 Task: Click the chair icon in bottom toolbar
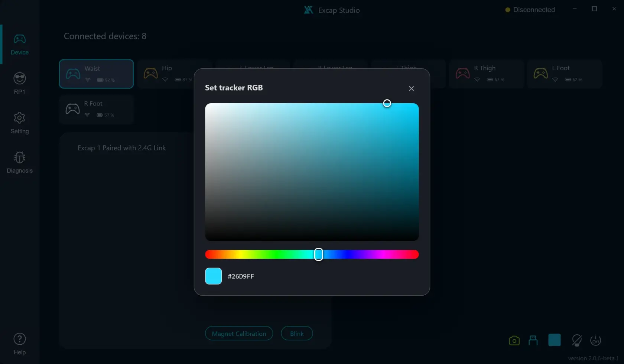point(533,340)
